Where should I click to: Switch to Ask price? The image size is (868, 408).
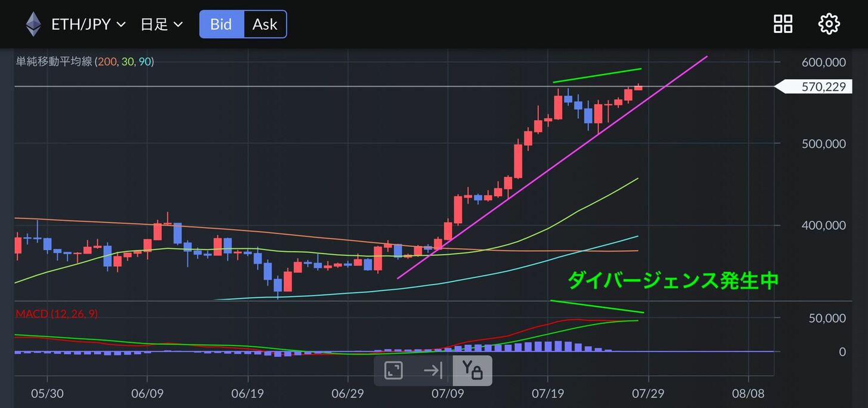click(x=265, y=24)
